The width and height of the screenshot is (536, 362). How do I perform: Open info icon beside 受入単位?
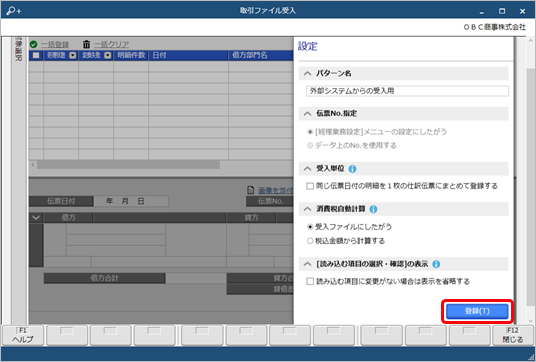(x=352, y=169)
